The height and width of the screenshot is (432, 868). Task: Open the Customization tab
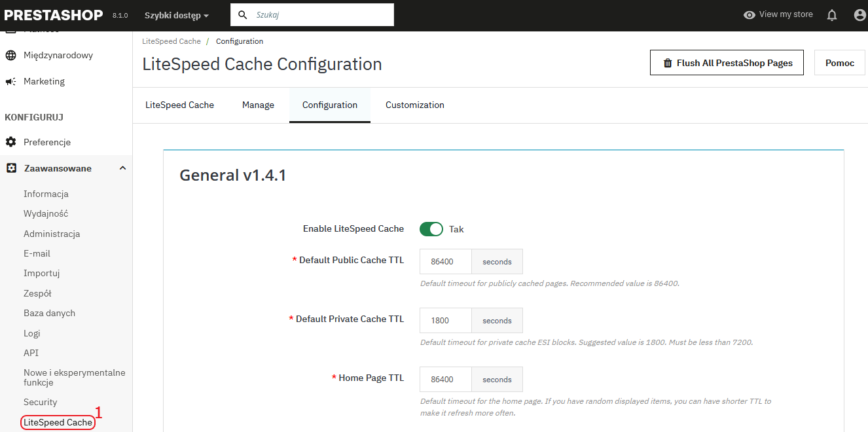[415, 105]
